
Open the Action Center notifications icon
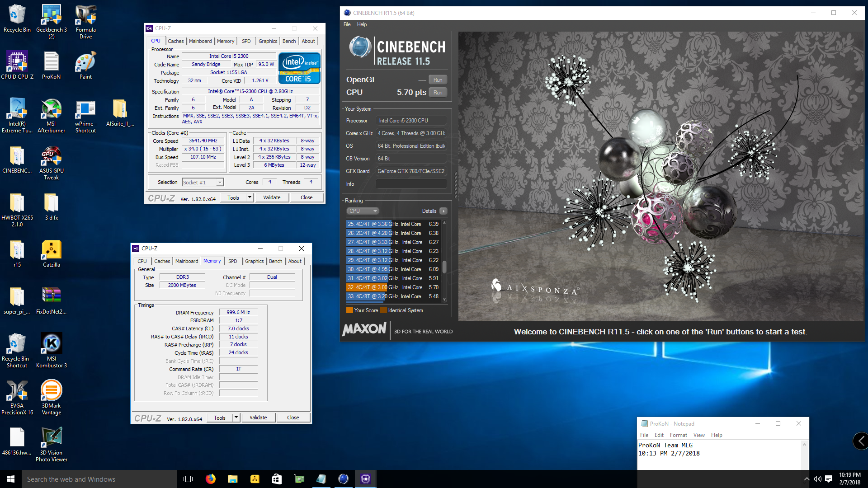[x=829, y=479]
